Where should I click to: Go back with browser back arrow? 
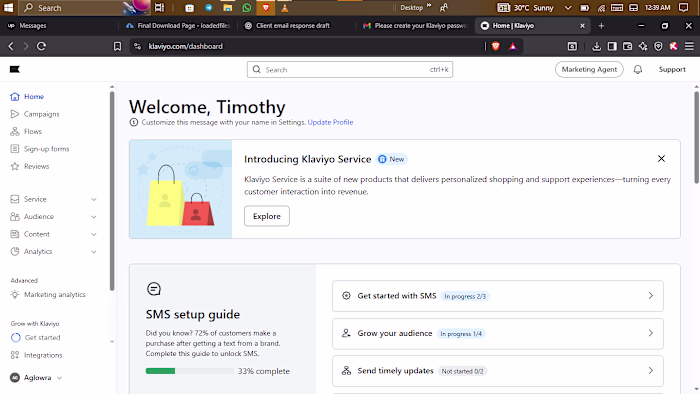click(x=11, y=46)
